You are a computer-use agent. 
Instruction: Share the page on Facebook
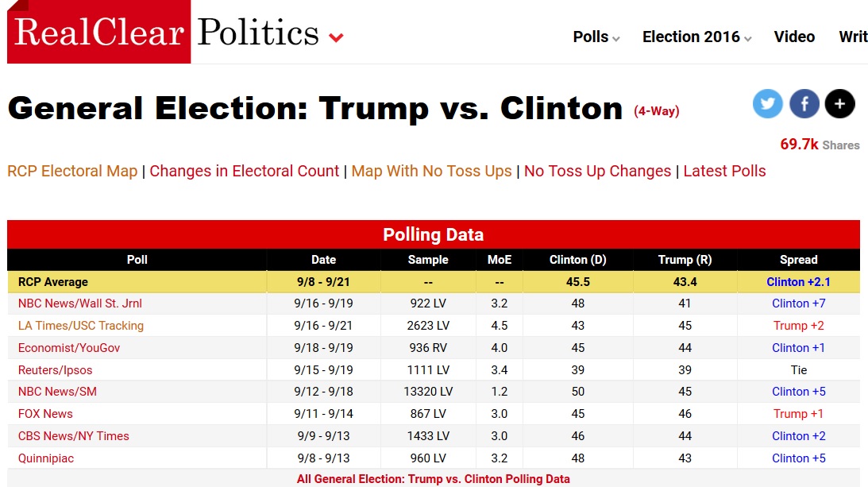804,103
